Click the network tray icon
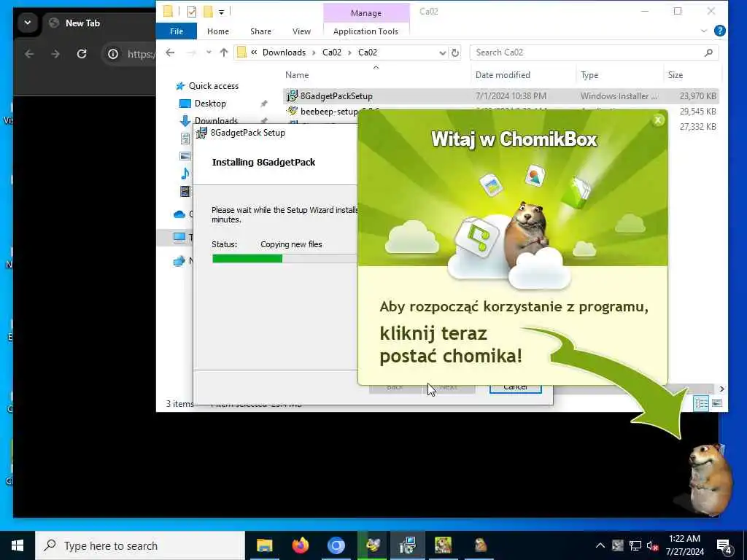 pos(635,545)
